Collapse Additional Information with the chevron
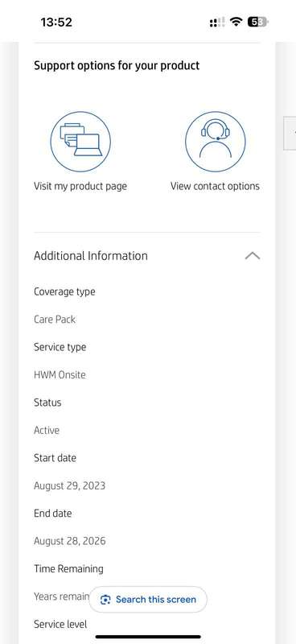Screen dimensions: 296x644 (x=253, y=256)
